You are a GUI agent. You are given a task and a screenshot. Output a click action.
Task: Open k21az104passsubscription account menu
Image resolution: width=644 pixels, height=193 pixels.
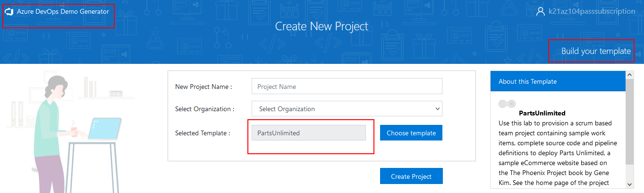click(x=592, y=11)
